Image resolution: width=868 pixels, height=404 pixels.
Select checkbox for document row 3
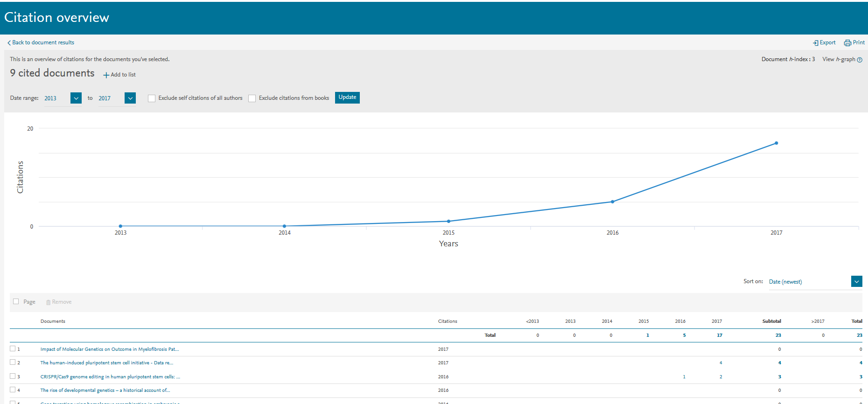[13, 376]
